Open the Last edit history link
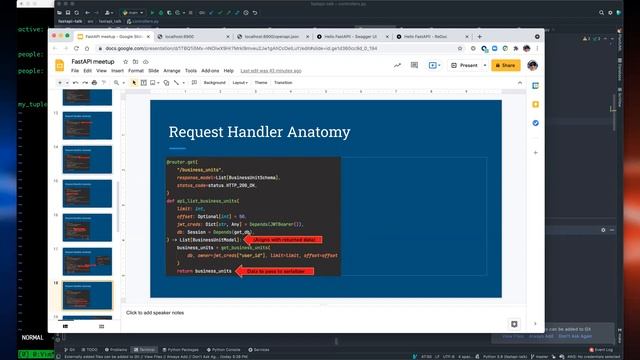 pos(271,71)
